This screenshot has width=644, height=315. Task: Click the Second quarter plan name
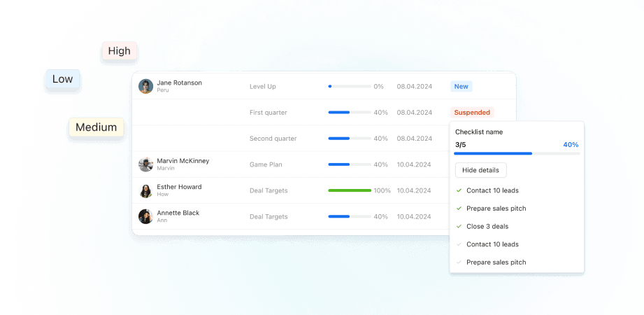pos(273,139)
